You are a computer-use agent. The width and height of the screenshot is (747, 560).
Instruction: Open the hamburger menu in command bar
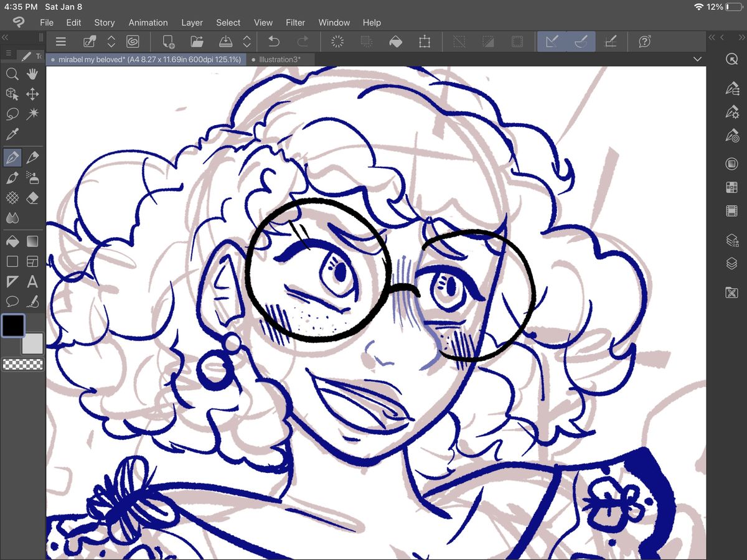pos(60,42)
